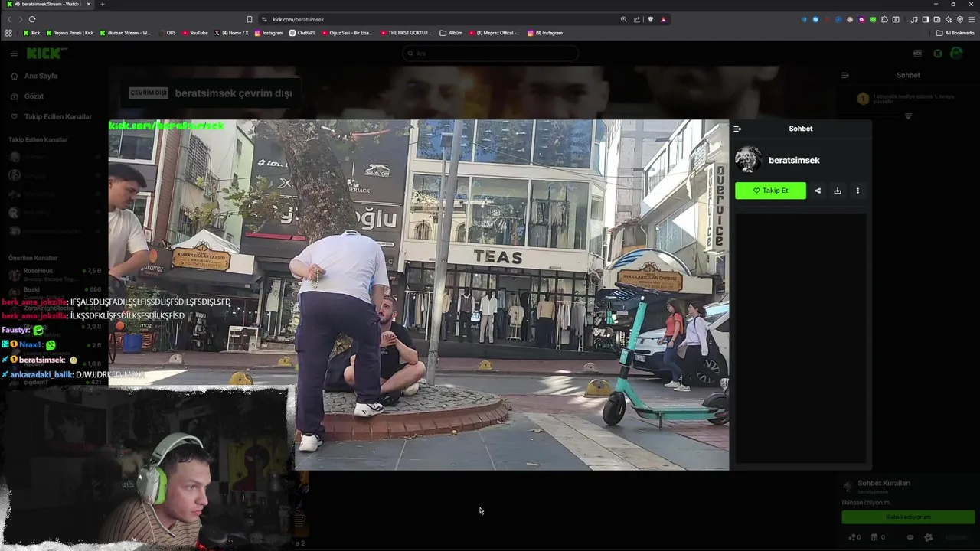Image resolution: width=980 pixels, height=551 pixels.
Task: Open the YouTube bookmark
Action: point(195,33)
